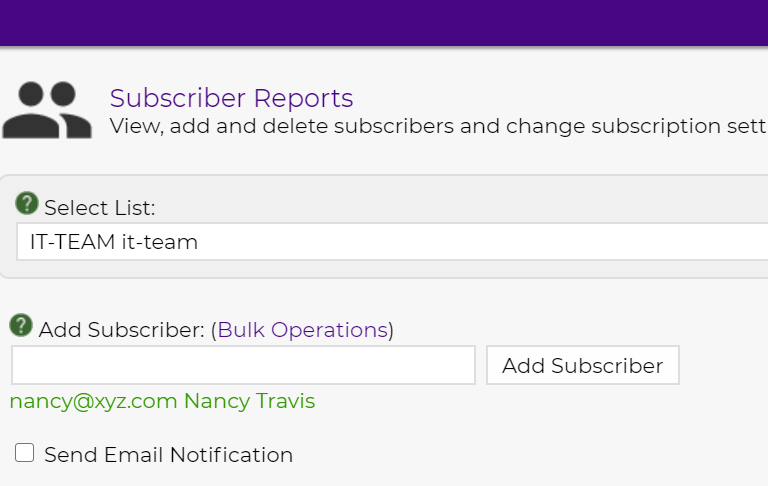Click the Add Subscriber button
768x486 pixels.
[583, 365]
